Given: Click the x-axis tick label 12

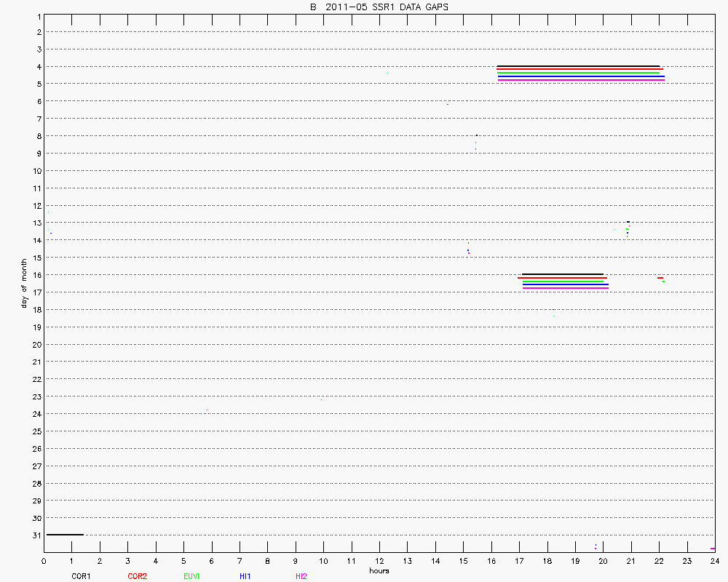Looking at the screenshot, I should click(379, 561).
